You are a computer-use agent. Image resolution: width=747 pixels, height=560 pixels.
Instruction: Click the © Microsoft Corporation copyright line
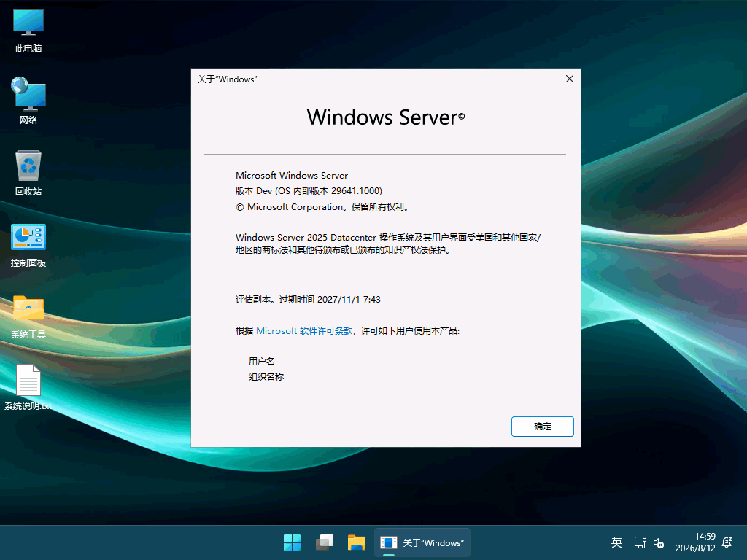pos(322,206)
